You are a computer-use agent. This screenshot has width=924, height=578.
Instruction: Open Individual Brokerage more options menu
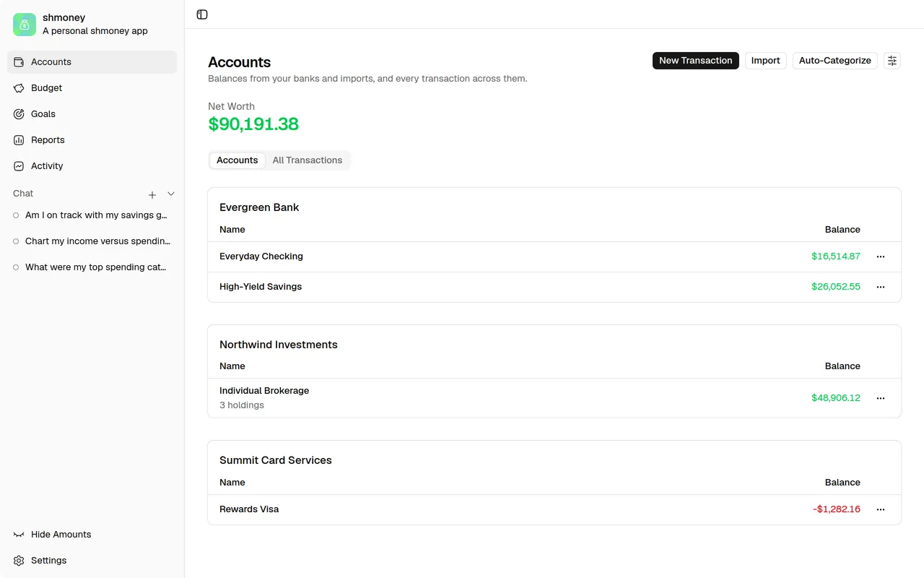coord(881,398)
